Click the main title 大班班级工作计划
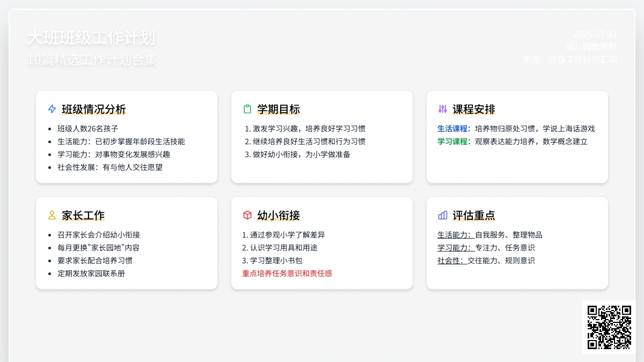644x362 pixels. click(x=91, y=38)
